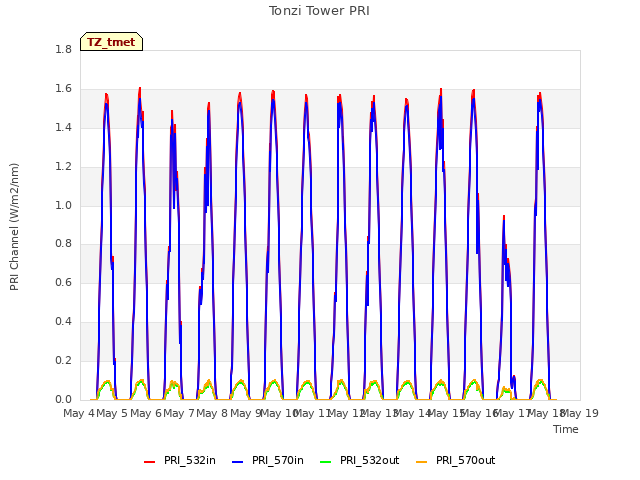Viewport: 640px width, 480px height.
Task: Click the 0.4 y-axis tick label
Action: point(63,322)
